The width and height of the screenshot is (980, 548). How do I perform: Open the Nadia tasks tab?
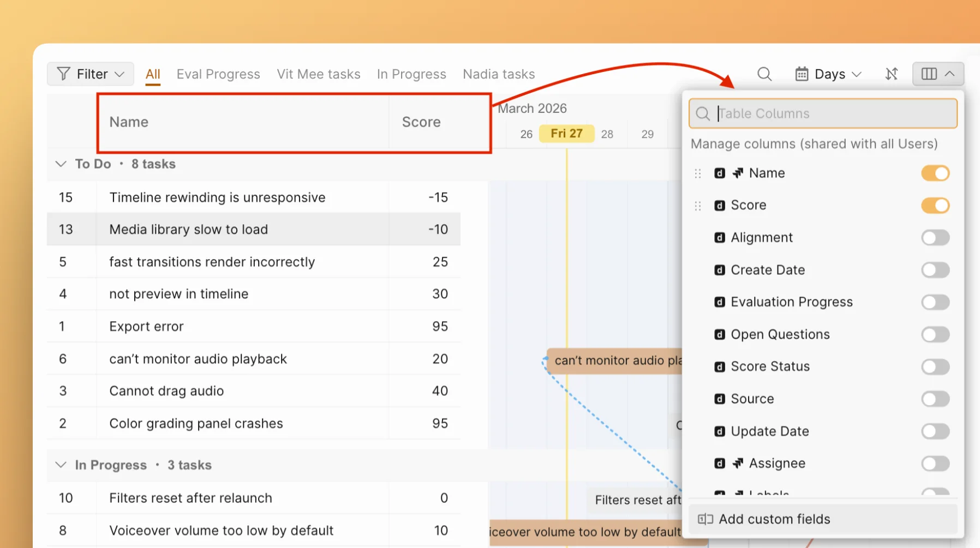click(499, 74)
